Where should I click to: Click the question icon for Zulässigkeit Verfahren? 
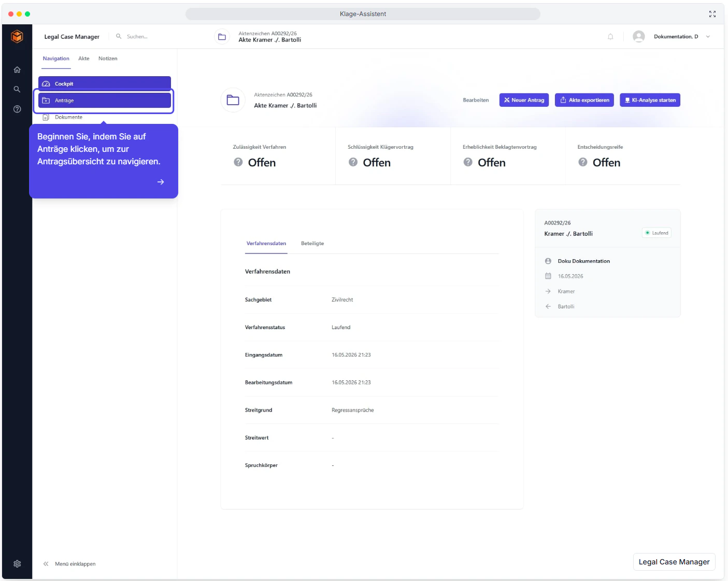[238, 162]
